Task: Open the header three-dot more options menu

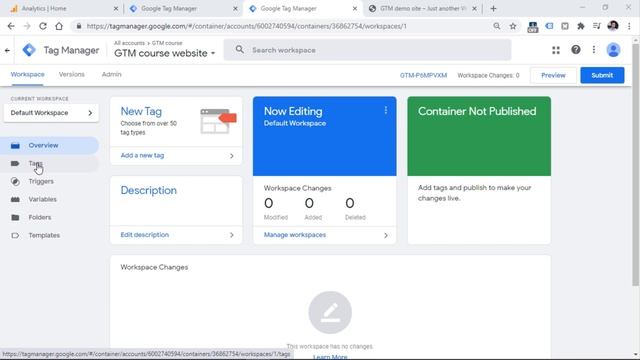Action: click(594, 50)
